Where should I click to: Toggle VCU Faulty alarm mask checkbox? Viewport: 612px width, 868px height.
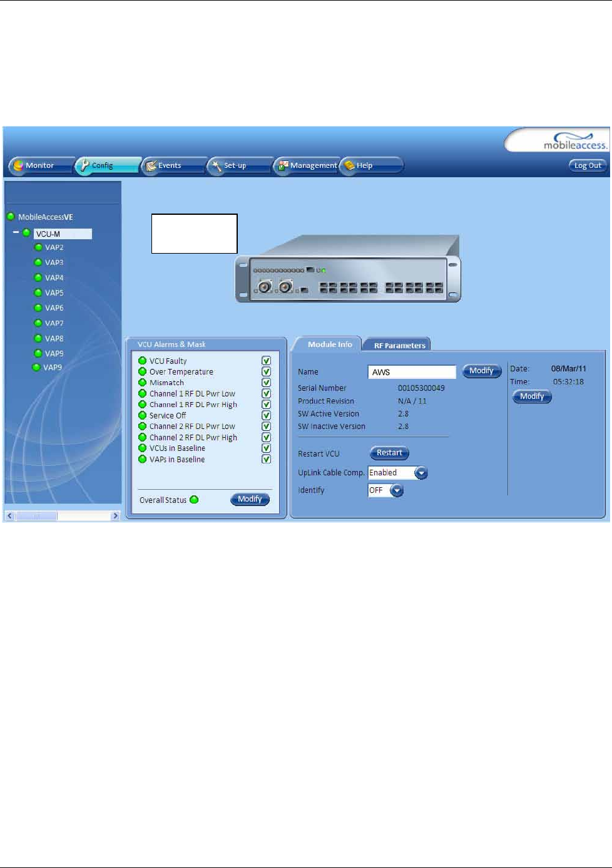266,361
